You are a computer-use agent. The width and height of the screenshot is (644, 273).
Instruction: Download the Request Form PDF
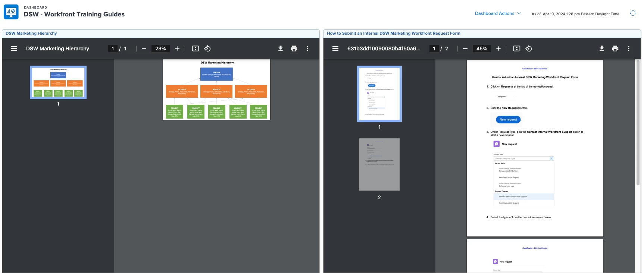coord(602,48)
